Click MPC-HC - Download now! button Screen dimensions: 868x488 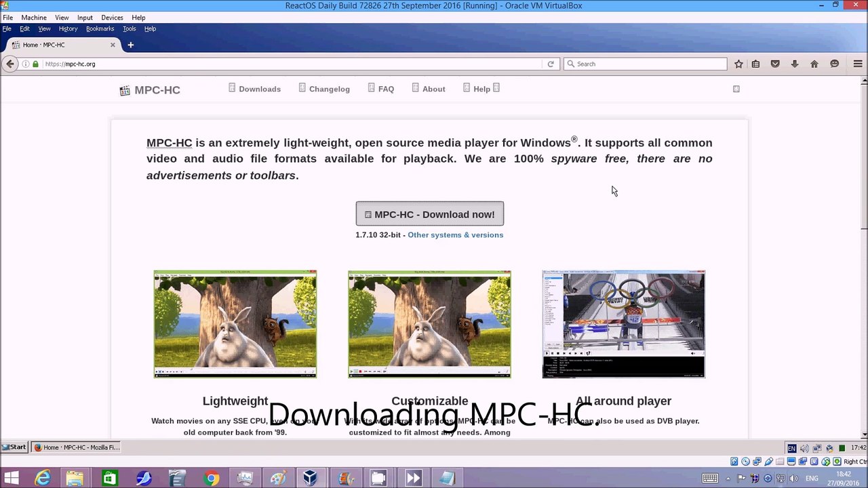click(430, 214)
